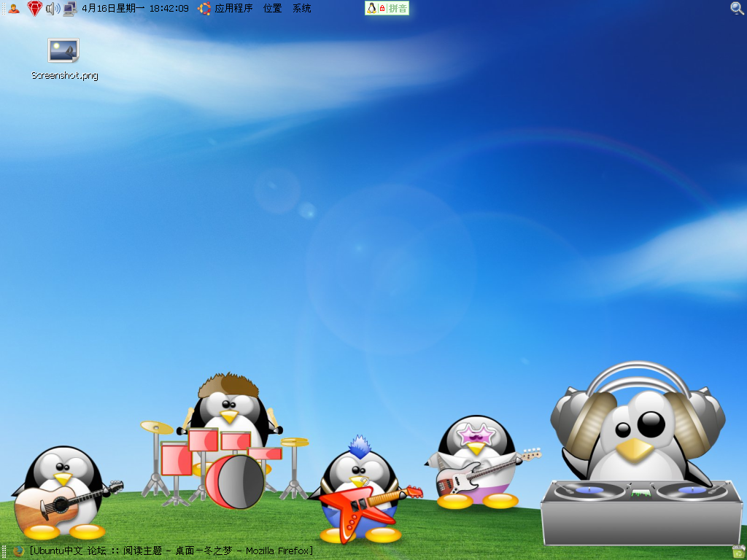Open the network monitor computers icon
This screenshot has height=560, width=747.
coord(70,8)
